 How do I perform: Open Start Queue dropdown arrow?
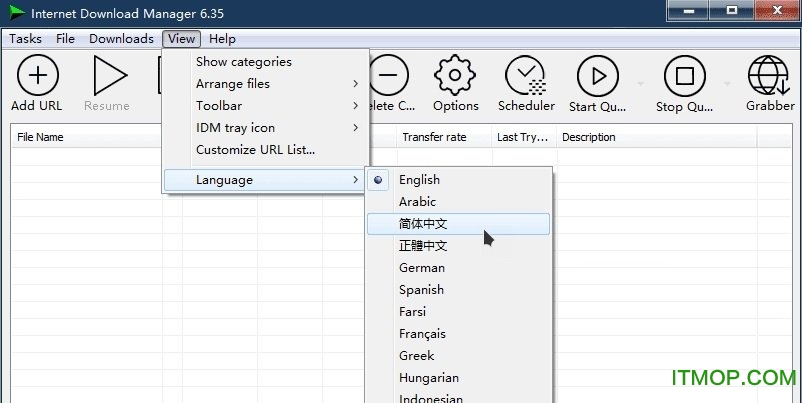tap(640, 83)
